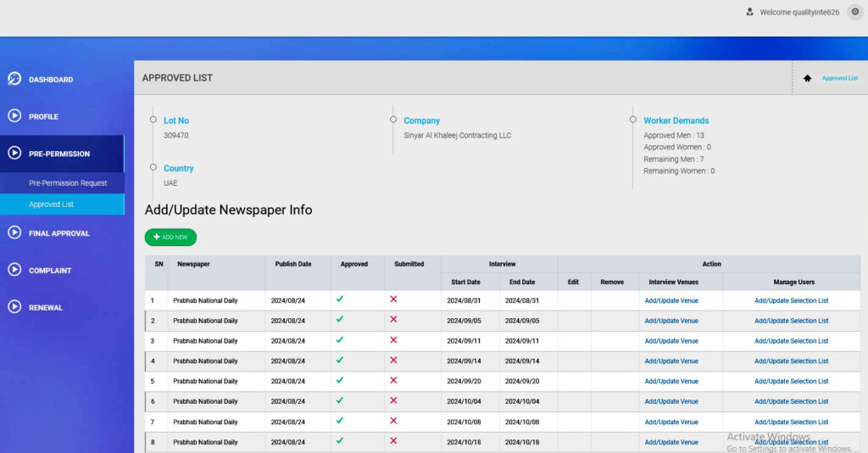Viewport: 868px width, 453px height.
Task: Click the Approved List breadcrumb link
Action: point(839,78)
